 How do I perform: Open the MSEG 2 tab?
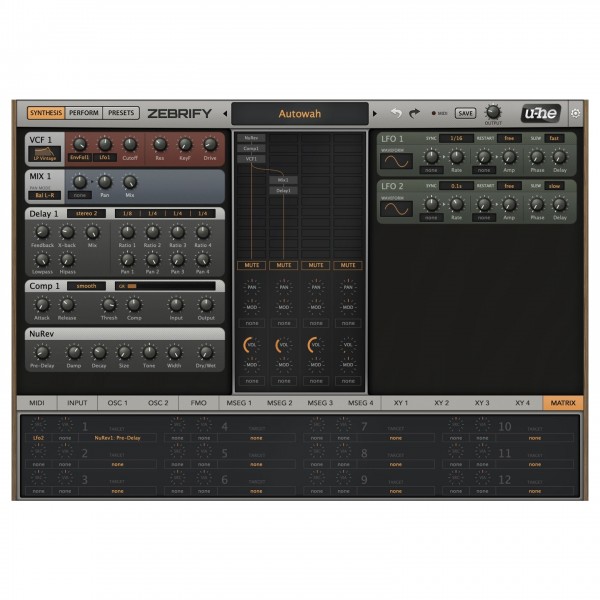point(280,403)
